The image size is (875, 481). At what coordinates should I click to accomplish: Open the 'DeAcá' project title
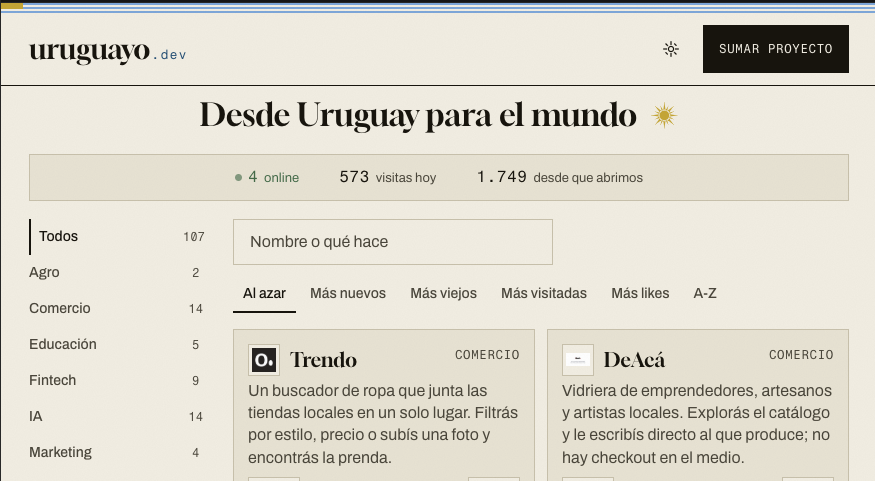point(634,360)
